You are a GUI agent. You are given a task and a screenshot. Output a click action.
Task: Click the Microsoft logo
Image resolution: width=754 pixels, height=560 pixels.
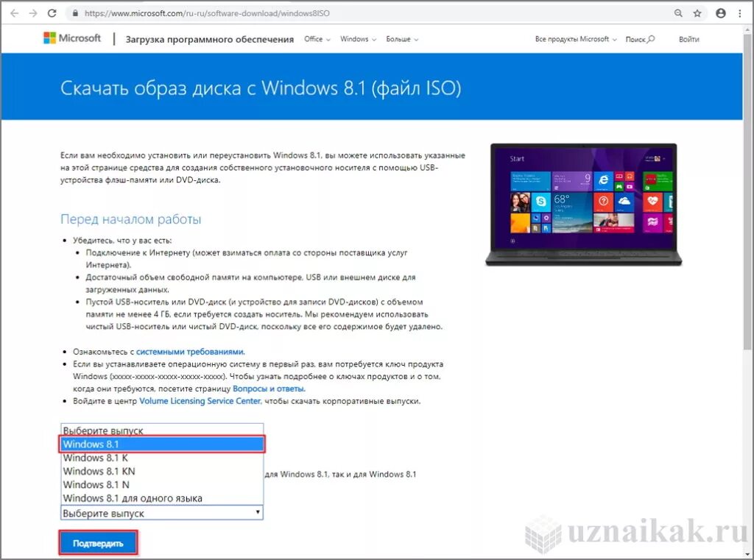pos(72,38)
